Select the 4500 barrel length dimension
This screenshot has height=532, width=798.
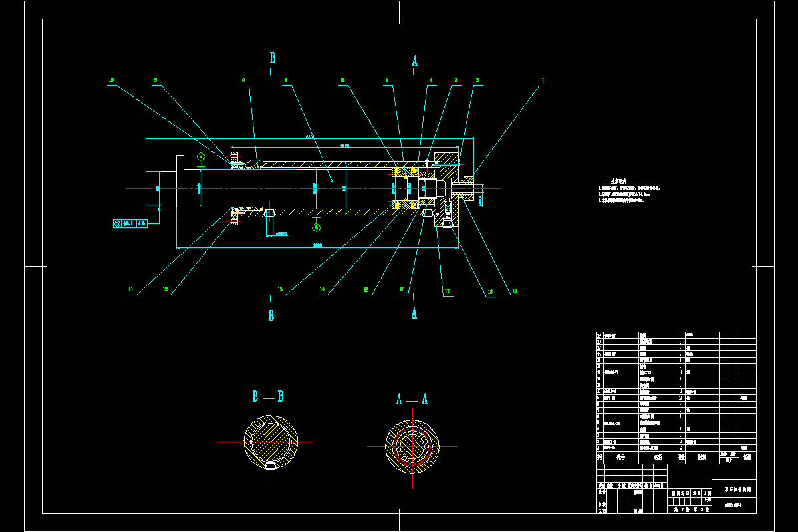344,145
